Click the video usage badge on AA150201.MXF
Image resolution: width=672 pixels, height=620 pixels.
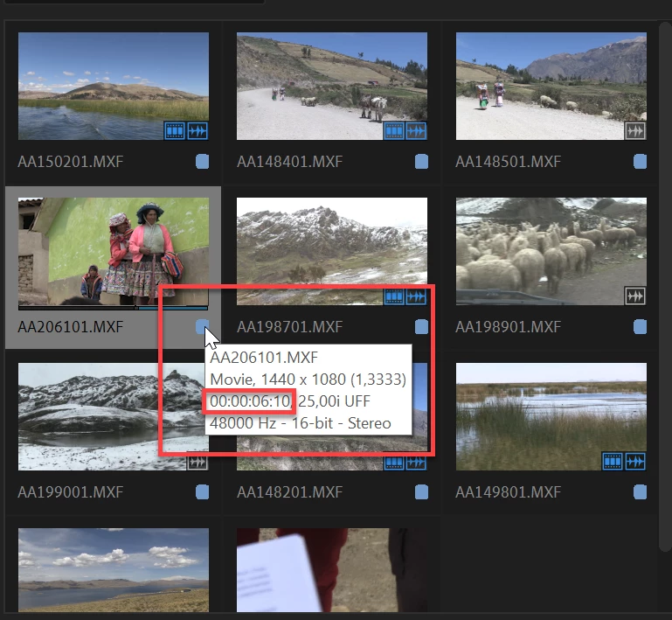(x=175, y=131)
